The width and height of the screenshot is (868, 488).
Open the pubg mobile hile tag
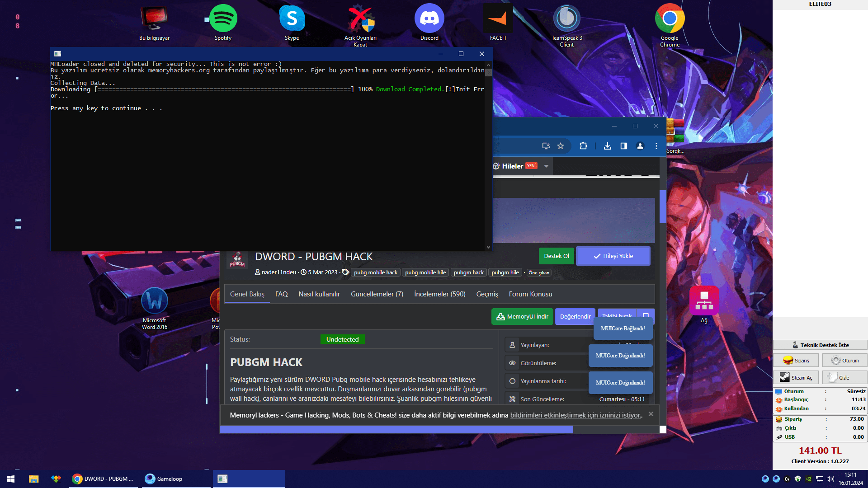425,272
